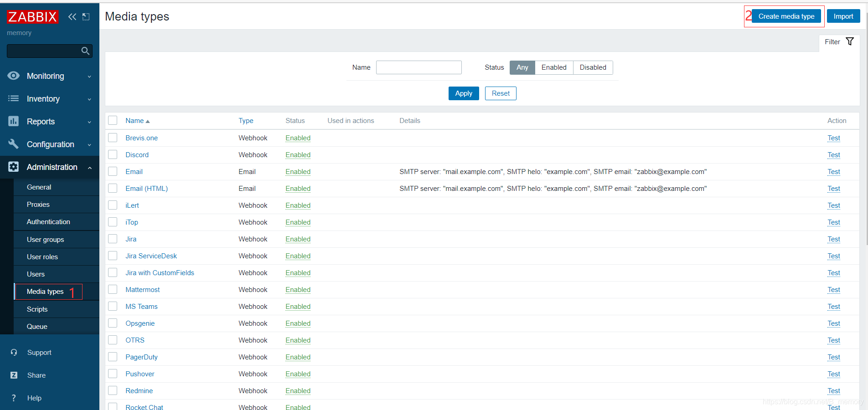Image resolution: width=868 pixels, height=410 pixels.
Task: Click Test for the Discord row
Action: point(834,155)
